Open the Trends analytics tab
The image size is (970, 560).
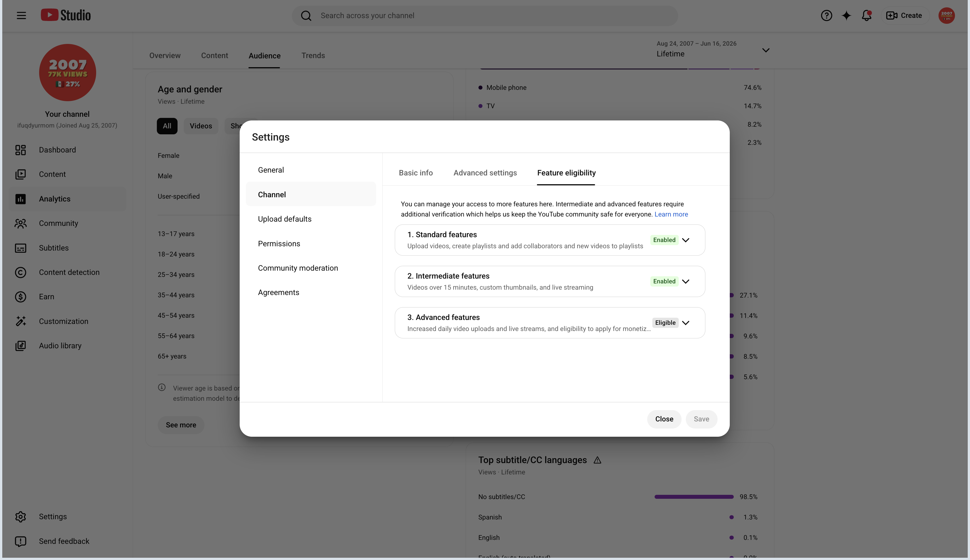(x=313, y=56)
